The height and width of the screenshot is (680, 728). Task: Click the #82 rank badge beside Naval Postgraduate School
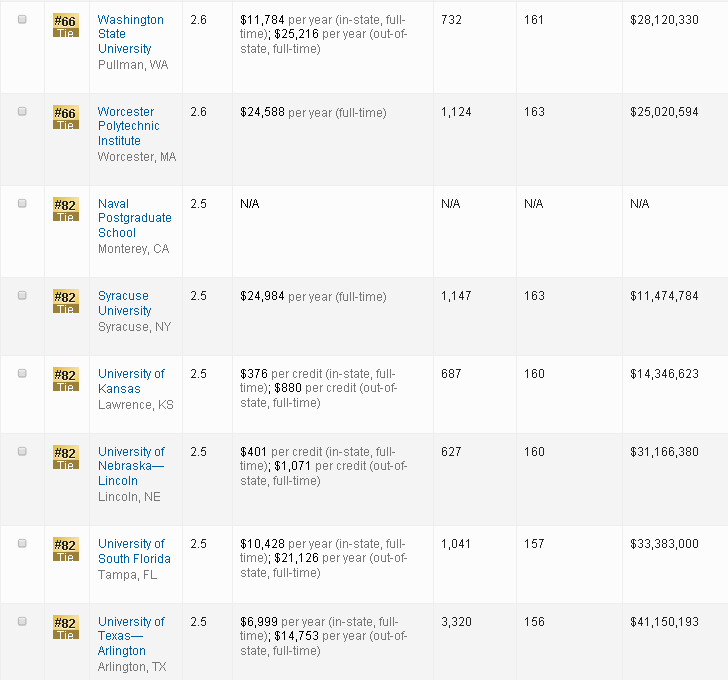click(x=65, y=208)
